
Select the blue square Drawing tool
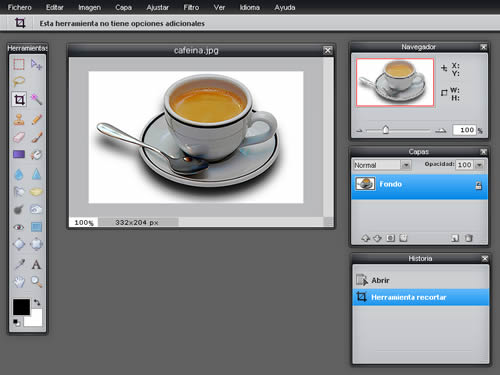tap(36, 227)
